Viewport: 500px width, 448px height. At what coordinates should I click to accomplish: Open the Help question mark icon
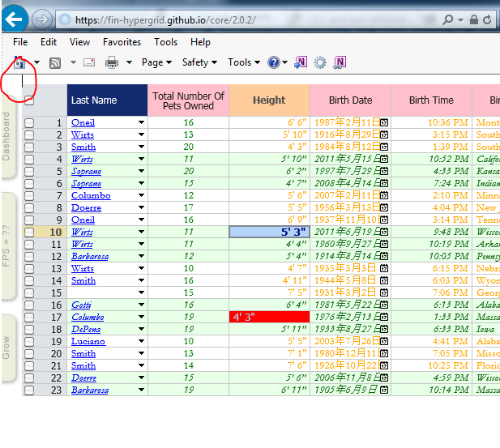274,62
